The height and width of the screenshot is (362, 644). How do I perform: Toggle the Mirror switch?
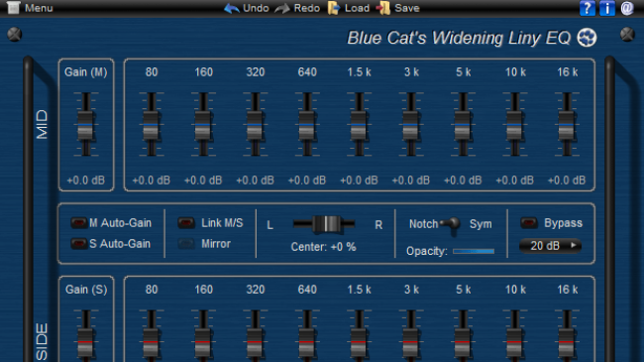186,244
